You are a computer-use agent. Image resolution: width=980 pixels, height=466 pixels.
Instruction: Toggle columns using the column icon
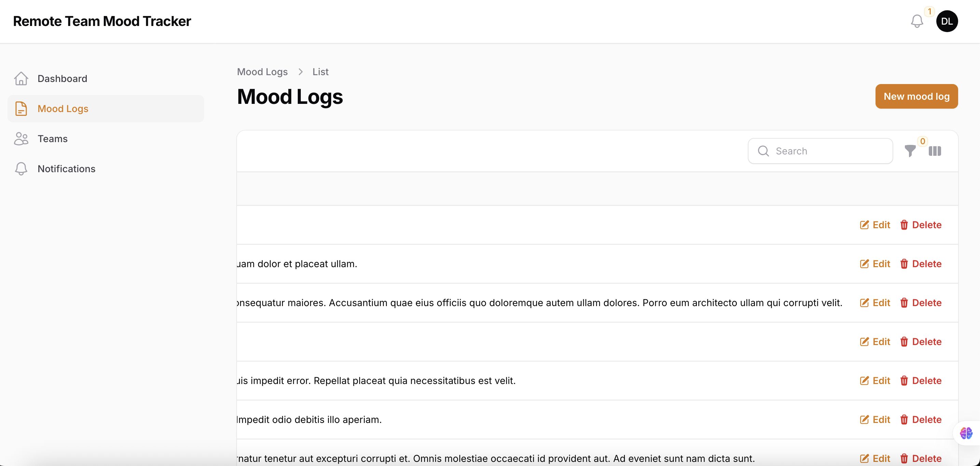click(x=935, y=151)
